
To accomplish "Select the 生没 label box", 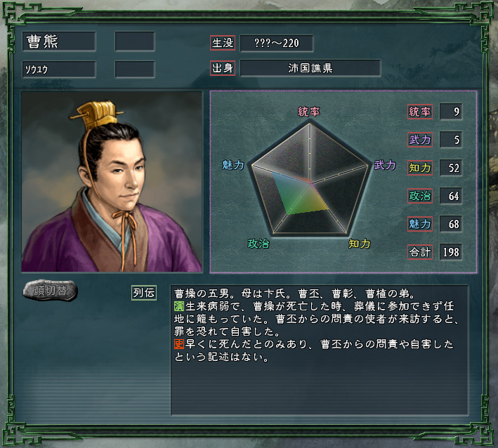I will point(223,43).
